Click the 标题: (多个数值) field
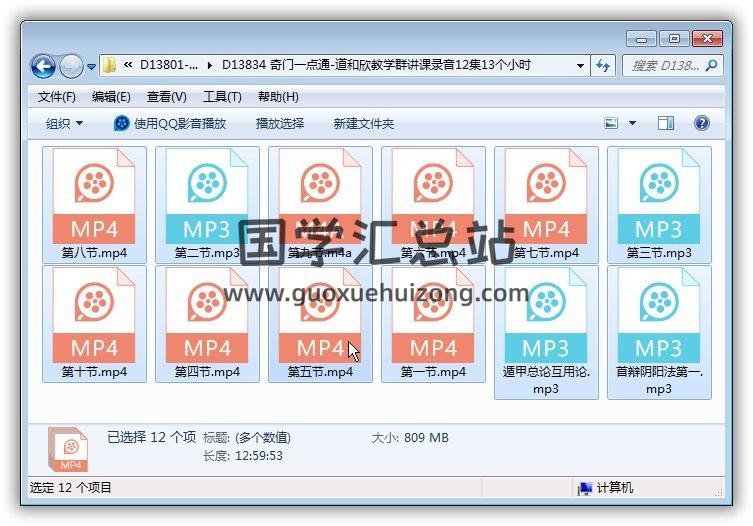Image resolution: width=753 pixels, height=526 pixels. click(x=247, y=438)
